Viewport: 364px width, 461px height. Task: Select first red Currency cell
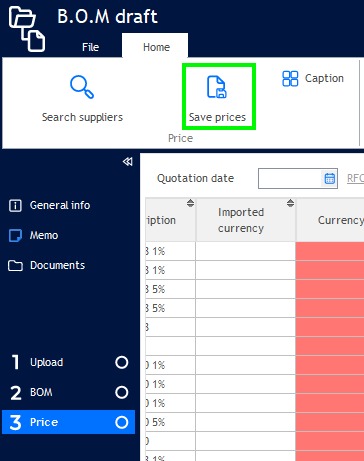coord(330,251)
